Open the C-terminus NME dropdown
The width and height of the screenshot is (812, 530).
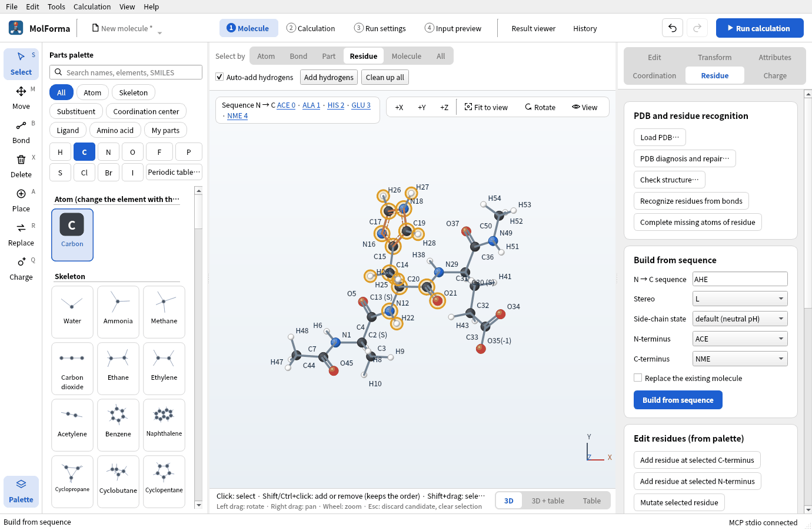click(740, 359)
